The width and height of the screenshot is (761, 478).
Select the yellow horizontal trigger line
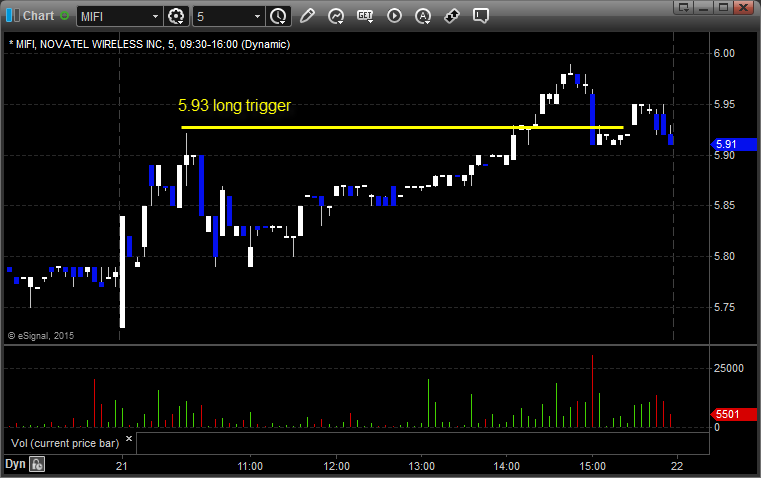[x=402, y=128]
